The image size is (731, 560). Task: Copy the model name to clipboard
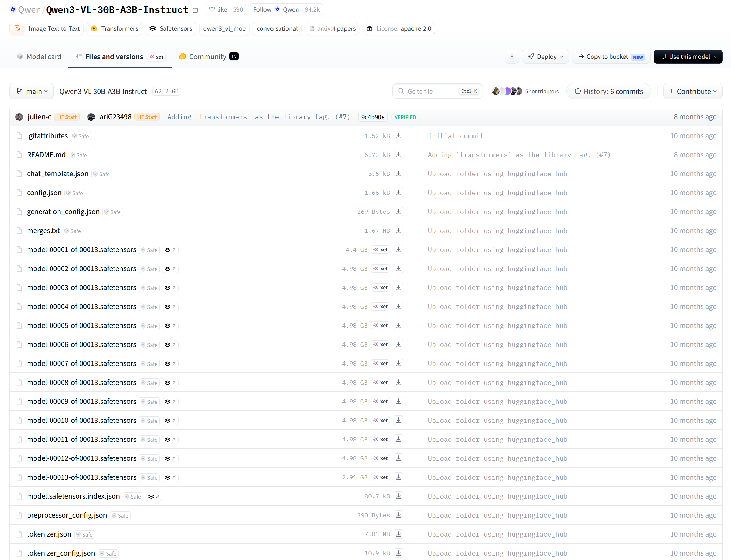(195, 10)
